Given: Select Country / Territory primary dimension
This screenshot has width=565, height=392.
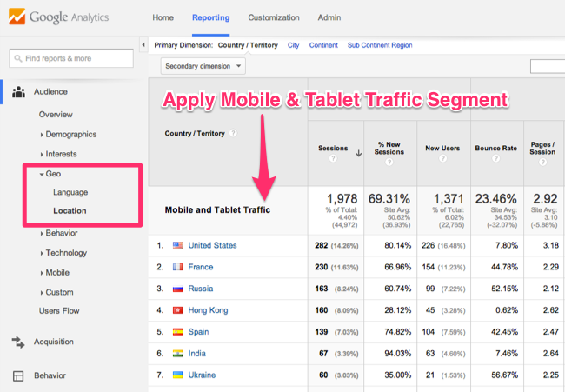Looking at the screenshot, I should point(248,45).
